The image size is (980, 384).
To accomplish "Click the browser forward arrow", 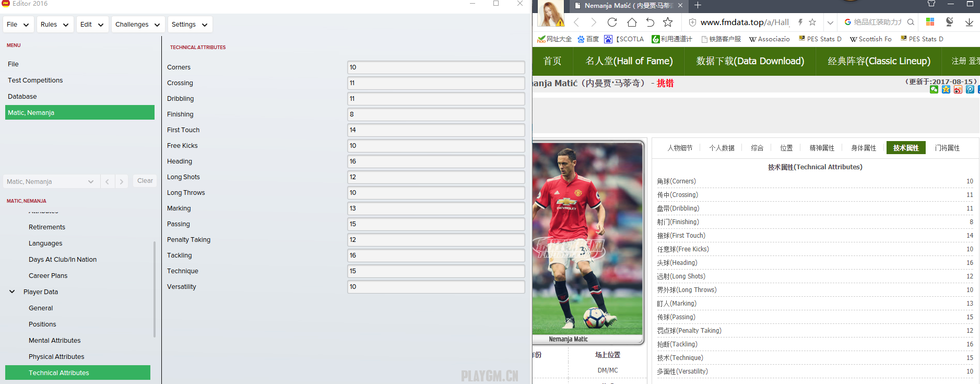I will (x=594, y=22).
